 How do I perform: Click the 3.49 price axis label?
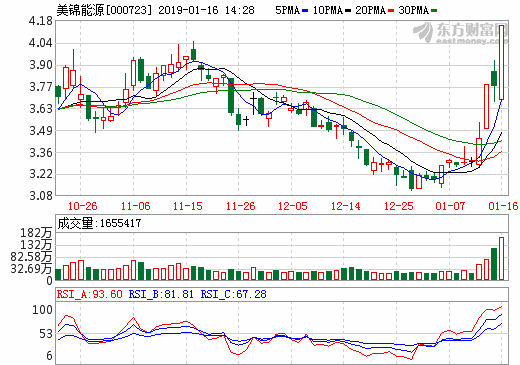tap(41, 131)
